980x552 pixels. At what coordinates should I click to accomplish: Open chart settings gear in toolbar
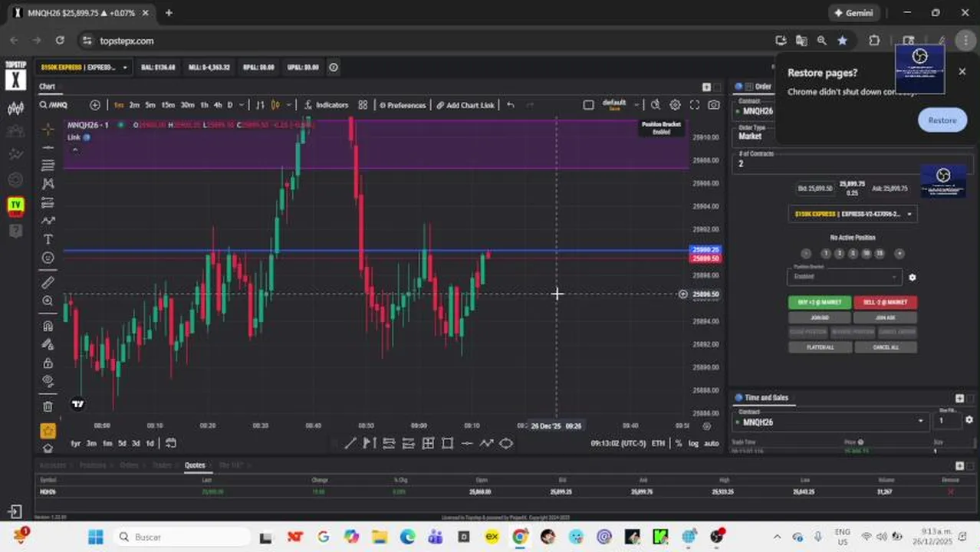(x=675, y=105)
